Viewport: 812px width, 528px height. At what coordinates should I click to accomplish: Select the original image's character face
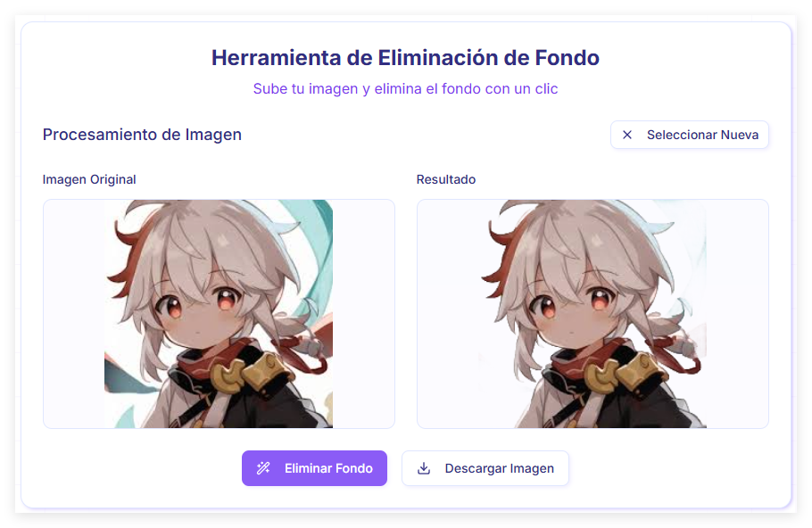[199, 310]
